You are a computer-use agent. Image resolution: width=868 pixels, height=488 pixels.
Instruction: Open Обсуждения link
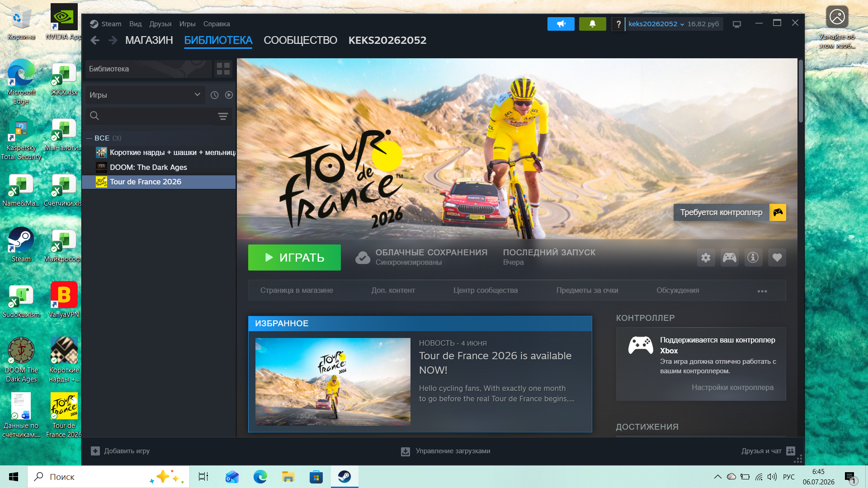point(678,291)
